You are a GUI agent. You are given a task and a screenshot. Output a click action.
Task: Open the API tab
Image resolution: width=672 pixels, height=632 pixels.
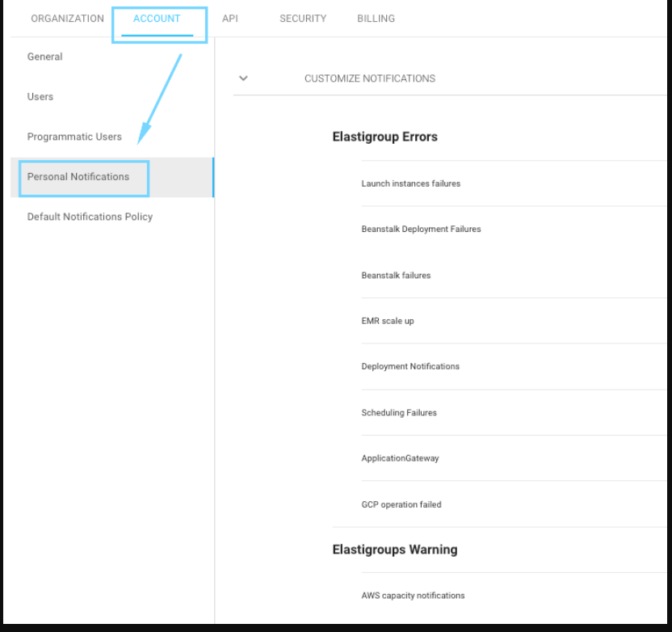click(x=230, y=19)
